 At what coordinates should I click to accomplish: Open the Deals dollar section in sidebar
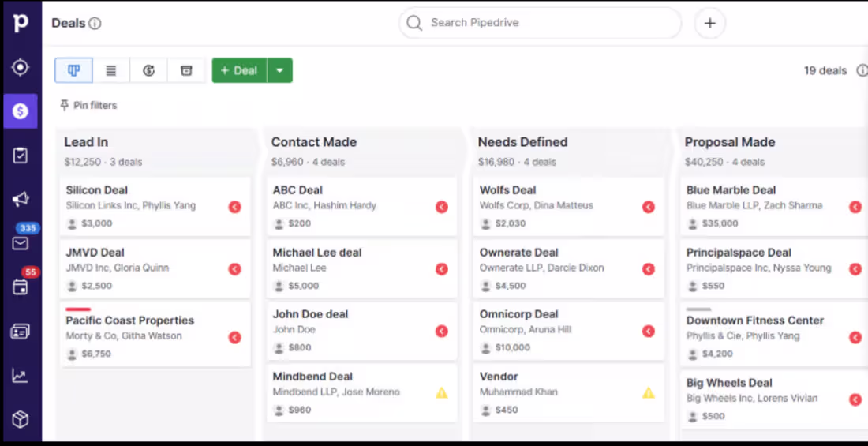click(x=20, y=111)
